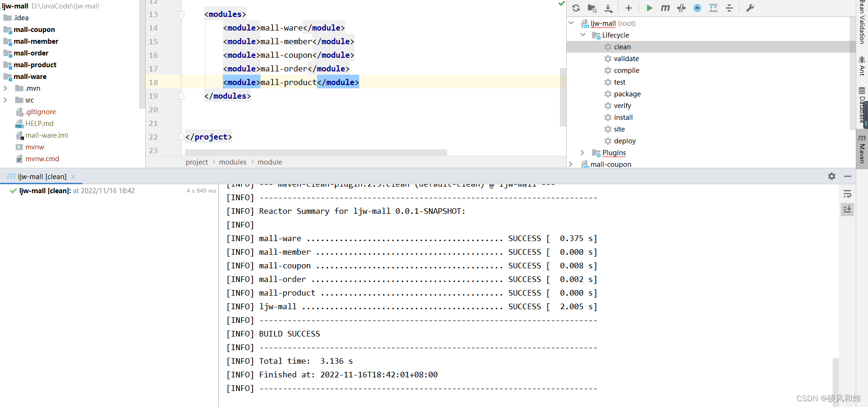Run Maven build with green play icon

click(649, 8)
